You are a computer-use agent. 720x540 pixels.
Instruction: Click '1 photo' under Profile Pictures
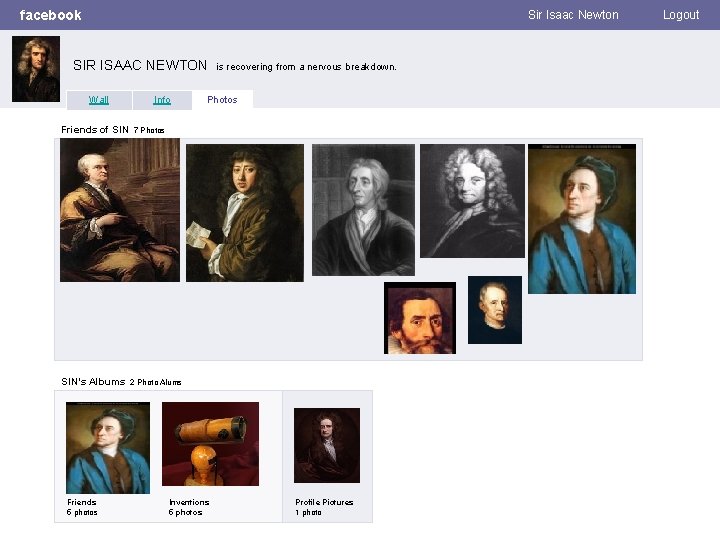[x=308, y=512]
